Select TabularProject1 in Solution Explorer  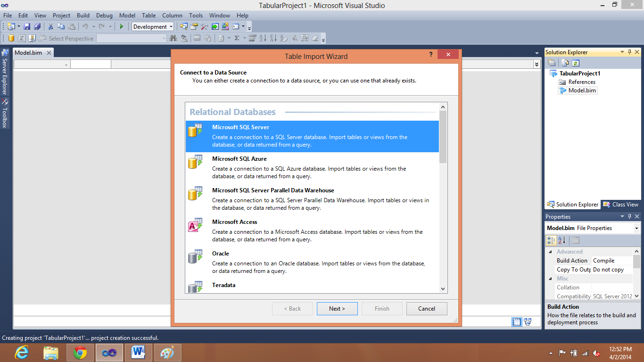580,74
